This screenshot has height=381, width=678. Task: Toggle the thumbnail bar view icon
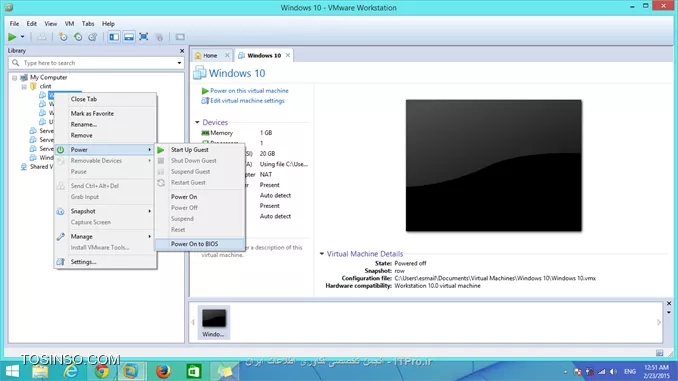129,37
